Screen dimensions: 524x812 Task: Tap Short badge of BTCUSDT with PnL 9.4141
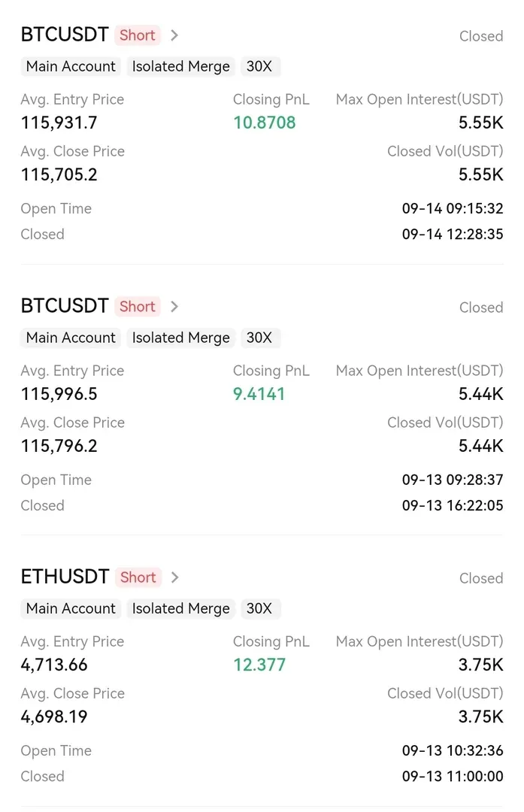coord(138,307)
